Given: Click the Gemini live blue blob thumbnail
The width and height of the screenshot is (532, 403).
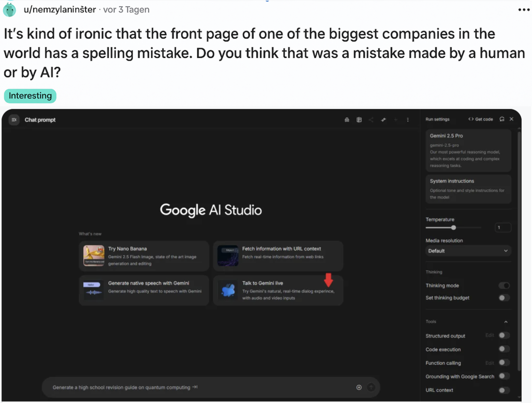Looking at the screenshot, I should (x=228, y=290).
